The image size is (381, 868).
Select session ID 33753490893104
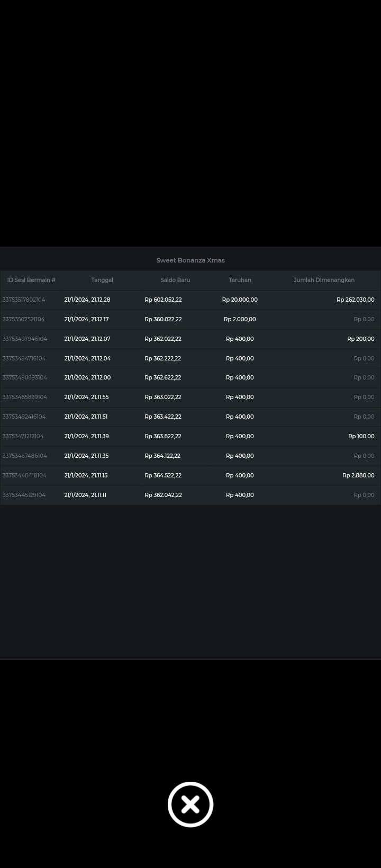(25, 377)
